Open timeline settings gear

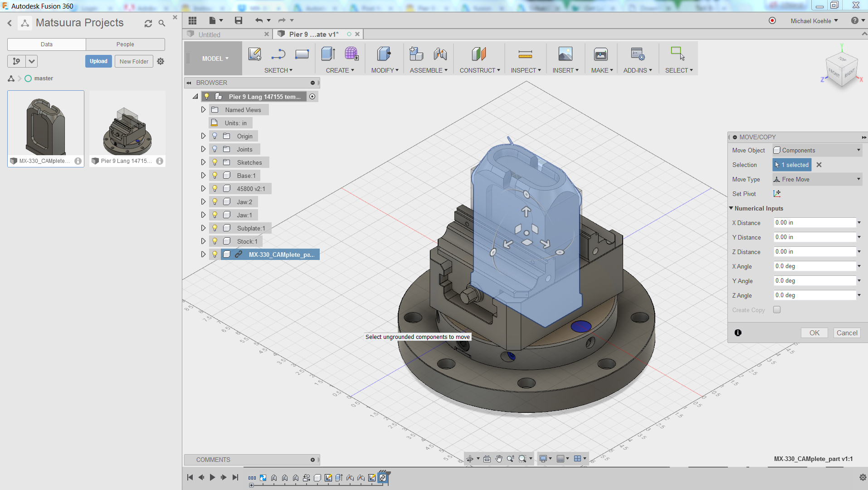point(863,477)
